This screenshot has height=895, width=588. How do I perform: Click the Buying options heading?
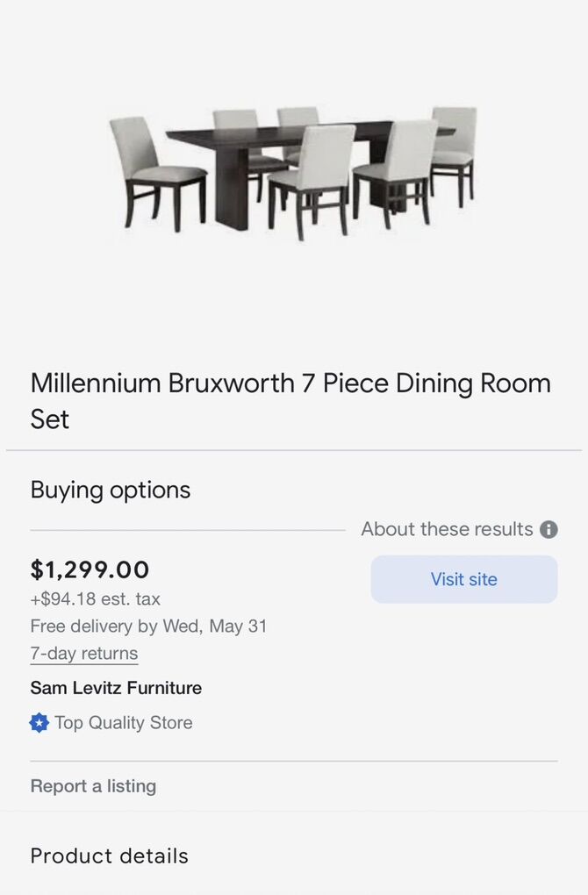[111, 490]
